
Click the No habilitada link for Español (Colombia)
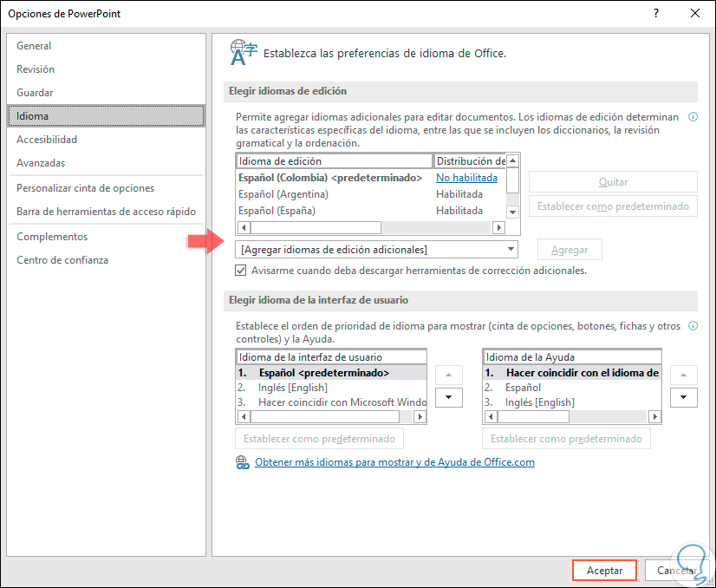click(466, 177)
